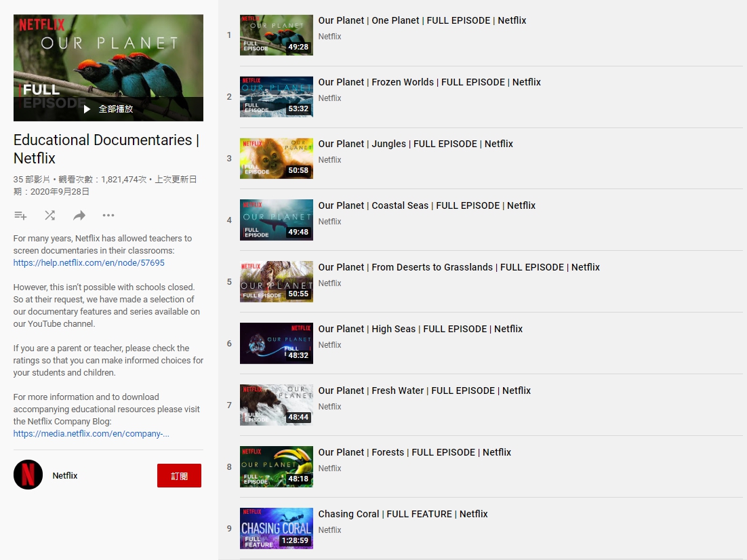Play all videos via 全部播放 button
Viewport: 747px width, 560px height.
tap(108, 109)
